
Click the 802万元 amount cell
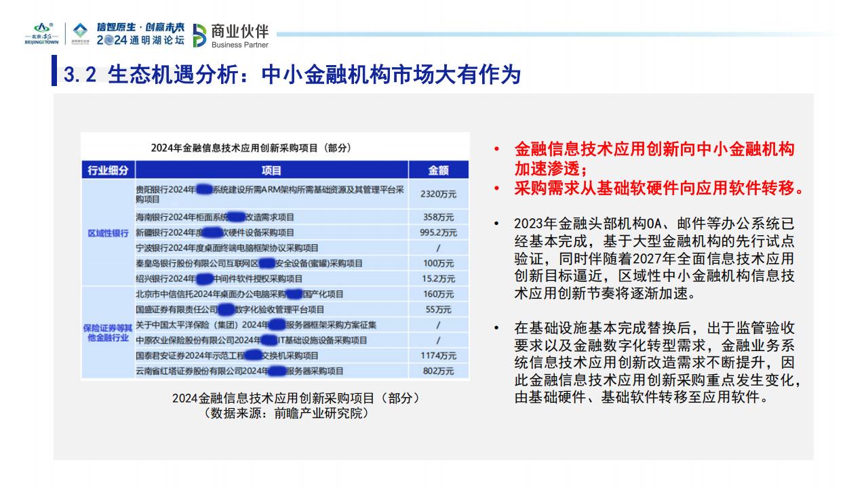(x=438, y=371)
